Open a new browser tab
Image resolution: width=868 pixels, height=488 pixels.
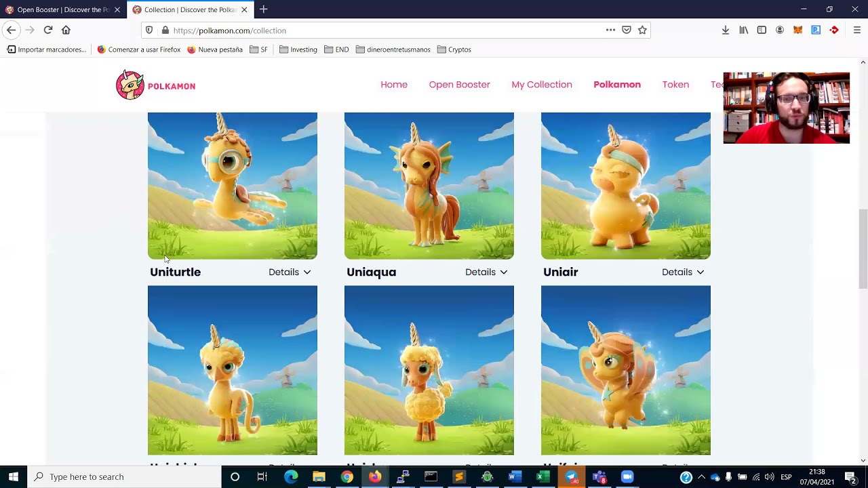coord(263,9)
